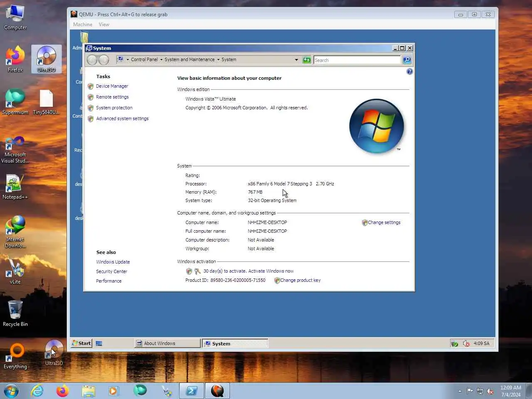Select the Firefox desktop shortcut
The image size is (532, 399).
pyautogui.click(x=15, y=59)
